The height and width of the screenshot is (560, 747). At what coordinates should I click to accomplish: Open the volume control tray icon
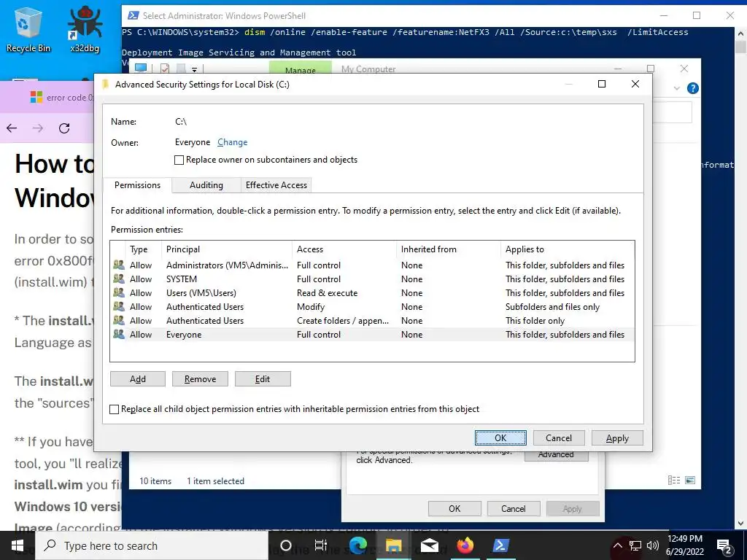point(653,545)
